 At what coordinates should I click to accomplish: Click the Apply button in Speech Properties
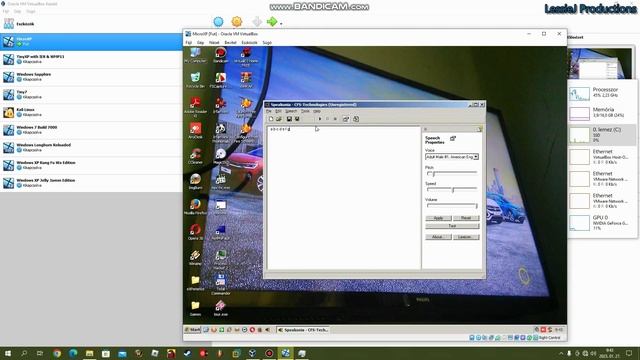[438, 218]
